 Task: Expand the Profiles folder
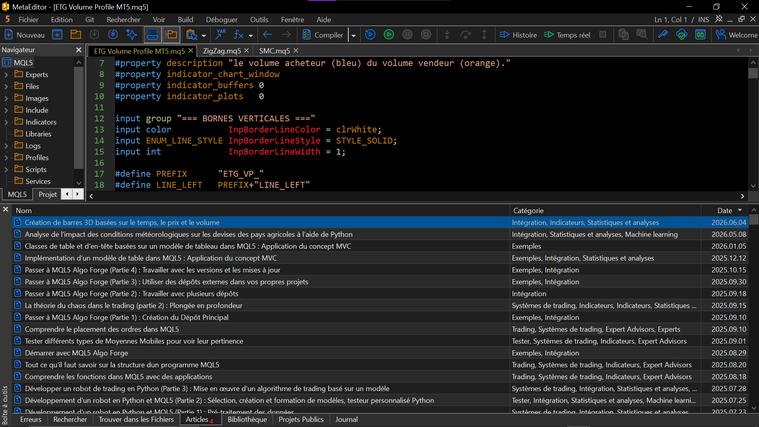coord(6,157)
